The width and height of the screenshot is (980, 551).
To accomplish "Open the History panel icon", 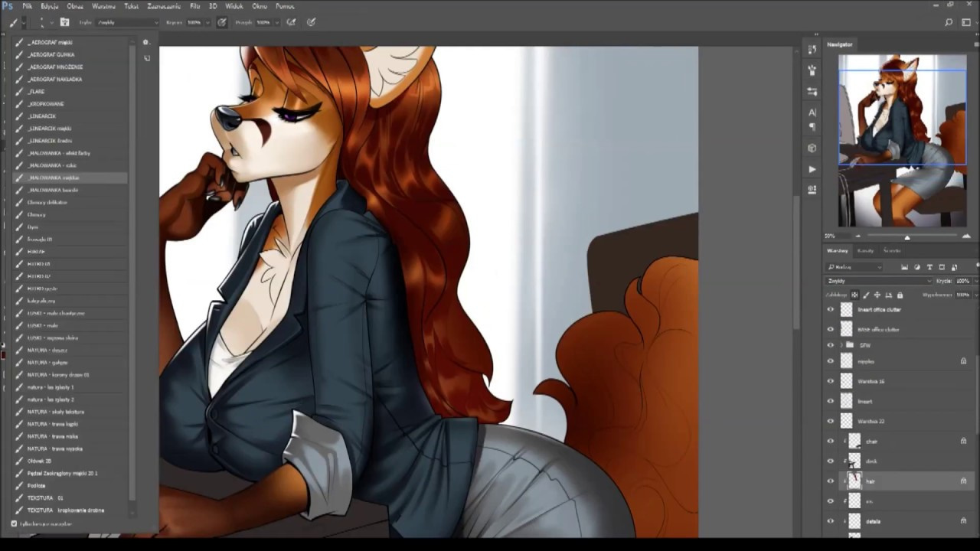I will [x=812, y=50].
